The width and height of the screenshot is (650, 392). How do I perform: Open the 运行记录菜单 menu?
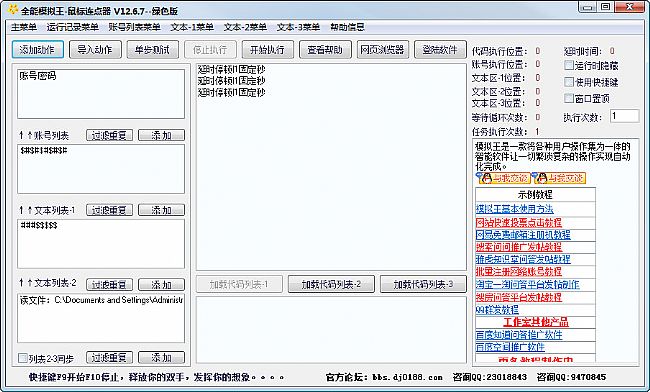[73, 27]
